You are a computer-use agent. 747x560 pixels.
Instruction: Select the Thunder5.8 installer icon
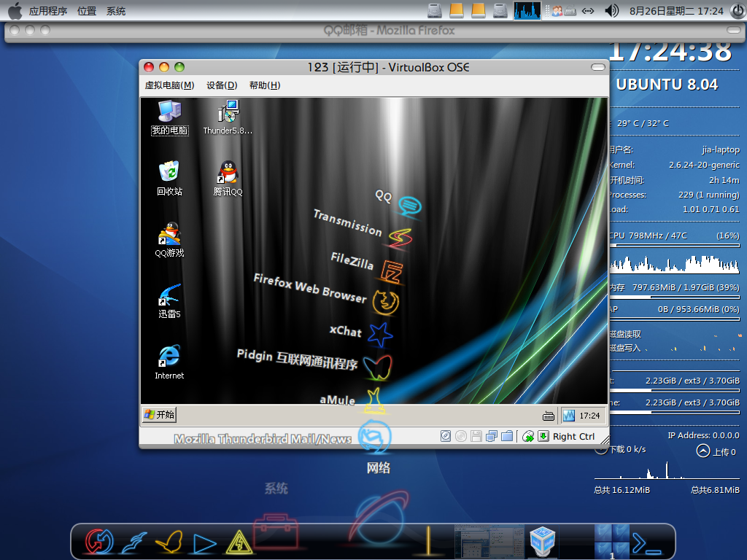point(228,118)
